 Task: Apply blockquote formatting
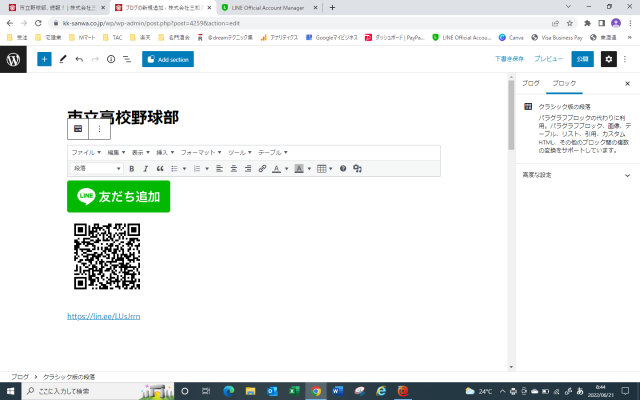160,169
